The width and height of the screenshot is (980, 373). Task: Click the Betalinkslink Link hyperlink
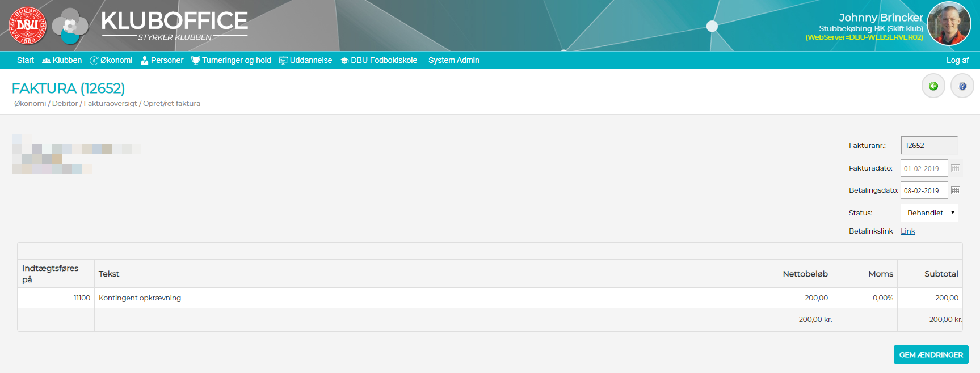tap(907, 231)
